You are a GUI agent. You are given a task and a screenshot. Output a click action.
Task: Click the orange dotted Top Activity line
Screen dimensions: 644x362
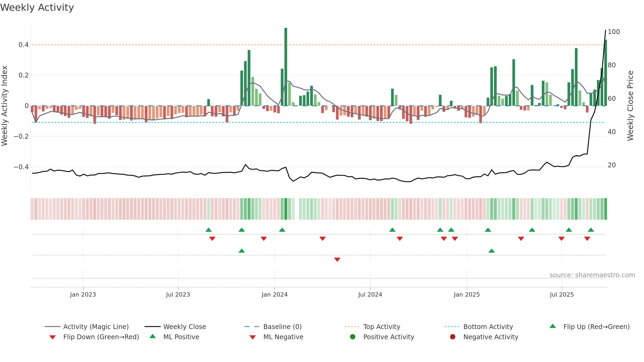[319, 45]
